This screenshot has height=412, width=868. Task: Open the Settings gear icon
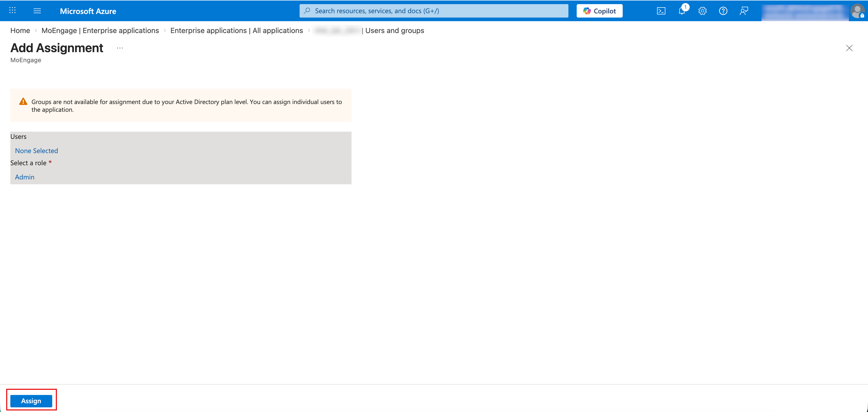[702, 11]
